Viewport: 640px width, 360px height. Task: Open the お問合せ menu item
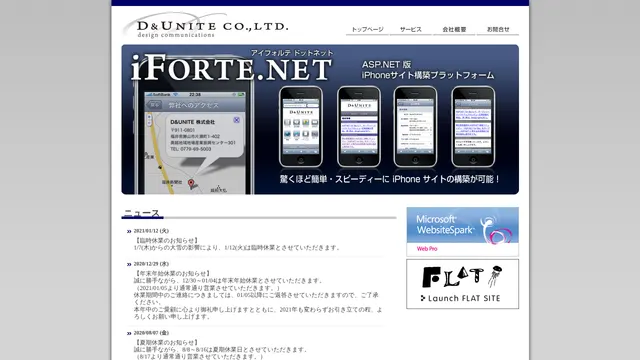[x=498, y=29]
